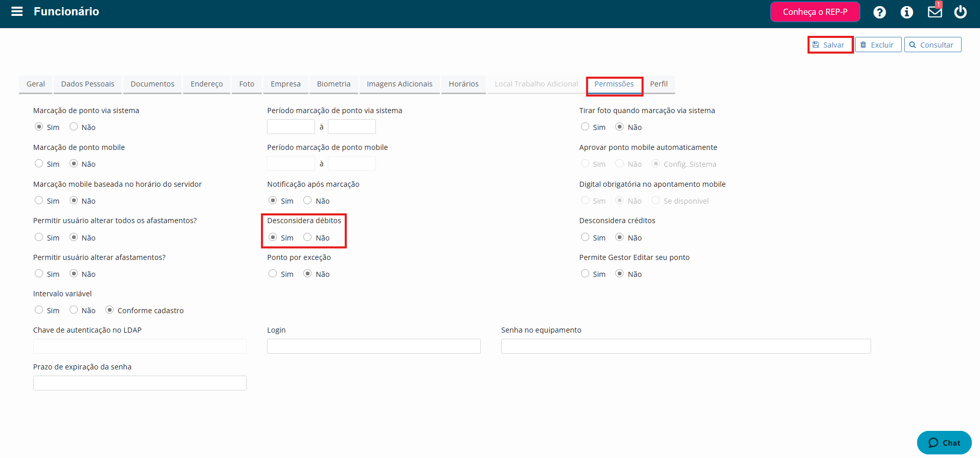
Task: Select Sim for Permite Gestor Editar seu ponto
Action: point(585,273)
